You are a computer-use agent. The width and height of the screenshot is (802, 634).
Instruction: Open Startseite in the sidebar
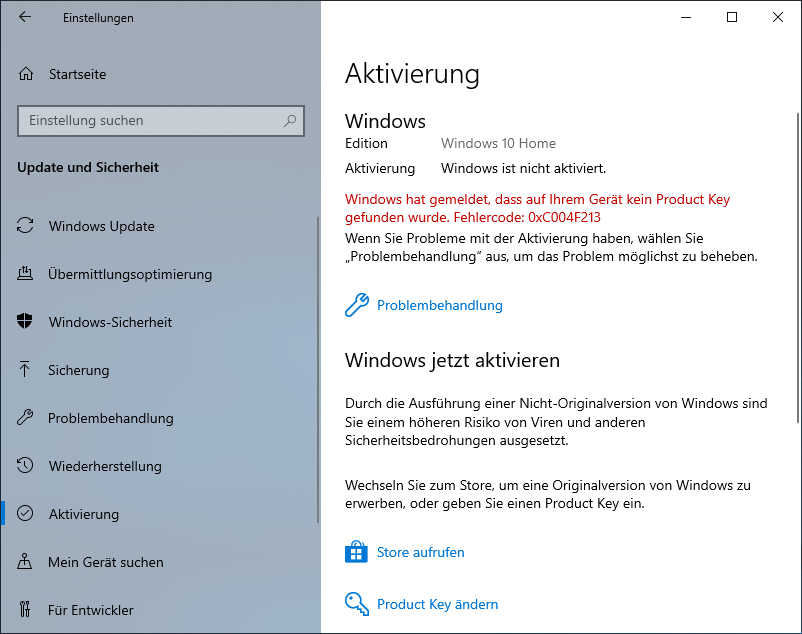[77, 74]
